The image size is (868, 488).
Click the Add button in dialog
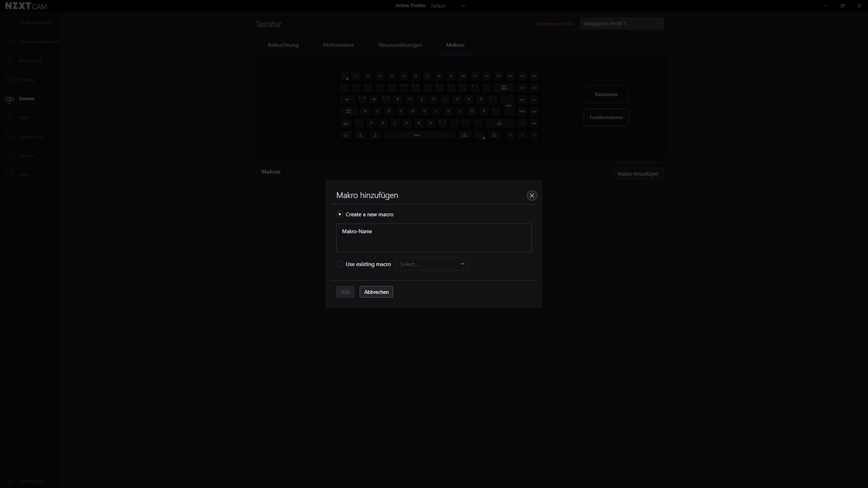pos(345,291)
